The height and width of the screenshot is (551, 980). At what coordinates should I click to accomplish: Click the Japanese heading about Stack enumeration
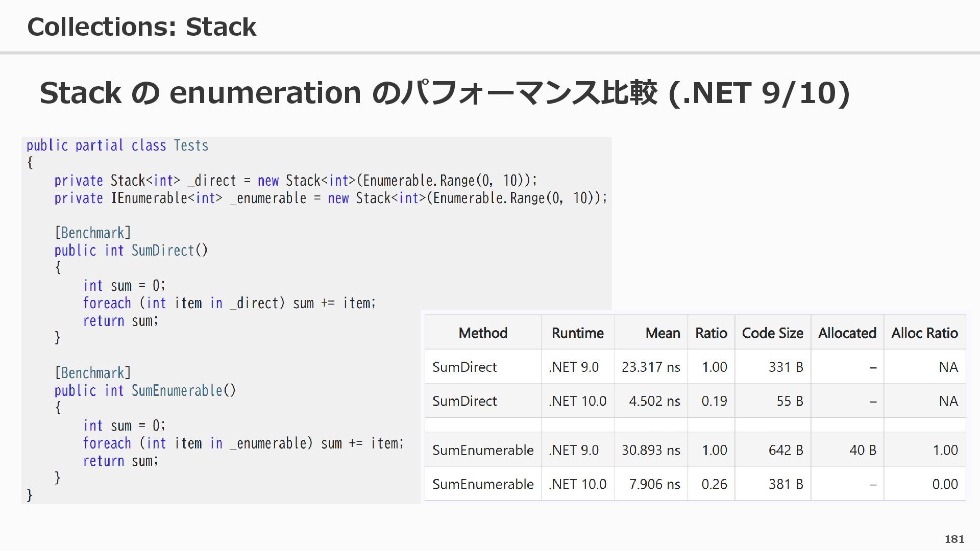444,93
